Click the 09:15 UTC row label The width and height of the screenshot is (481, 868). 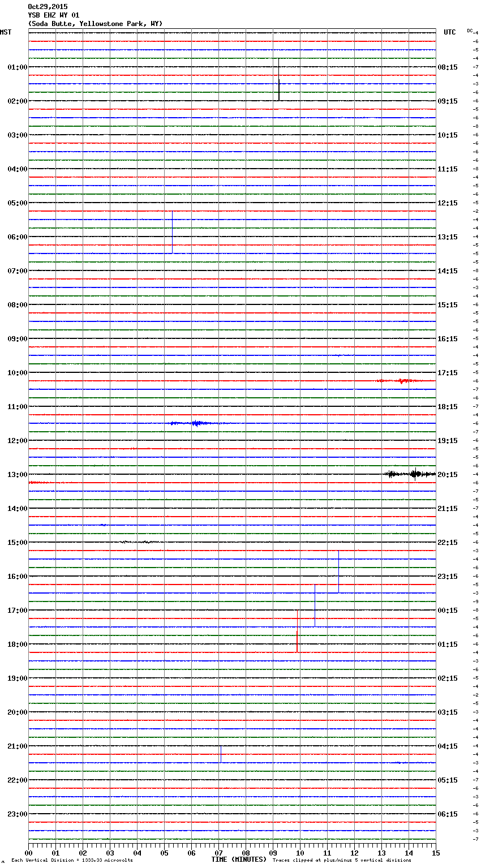click(448, 101)
